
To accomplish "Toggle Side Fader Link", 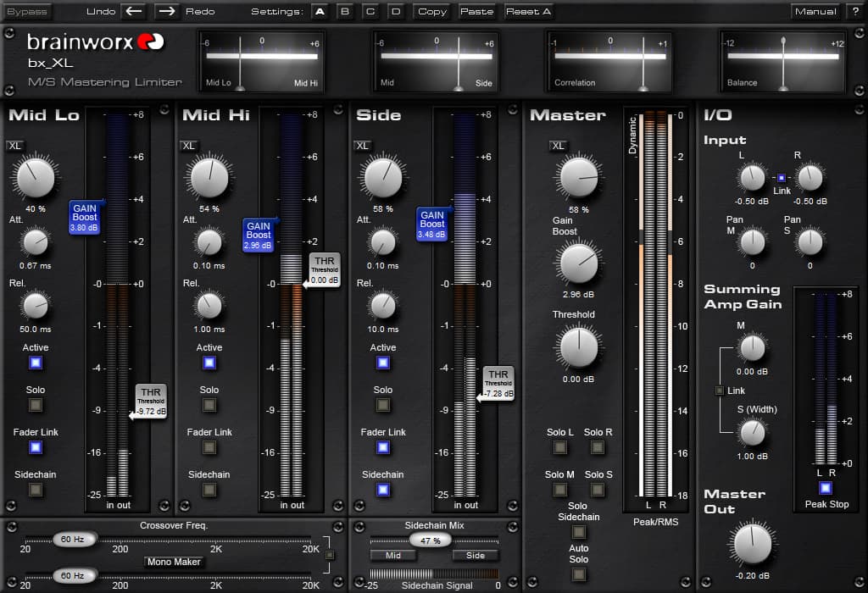I will point(382,447).
